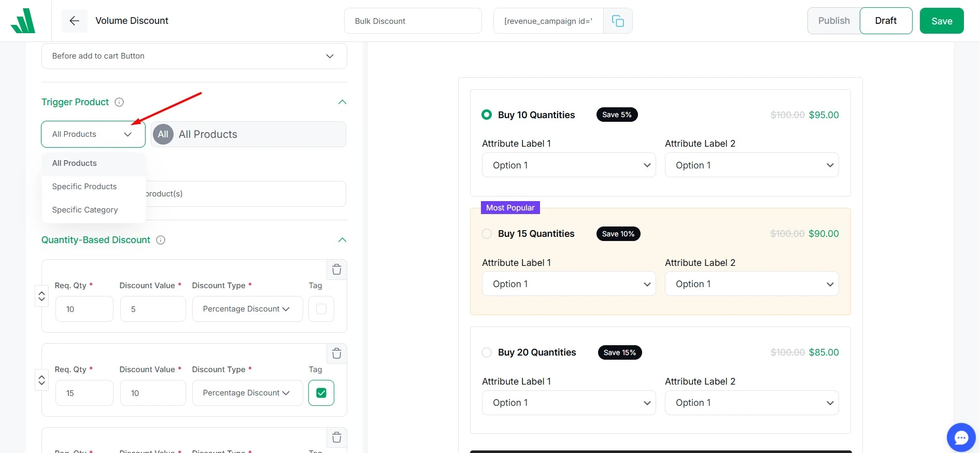Go back using the arrow button

point(74,21)
